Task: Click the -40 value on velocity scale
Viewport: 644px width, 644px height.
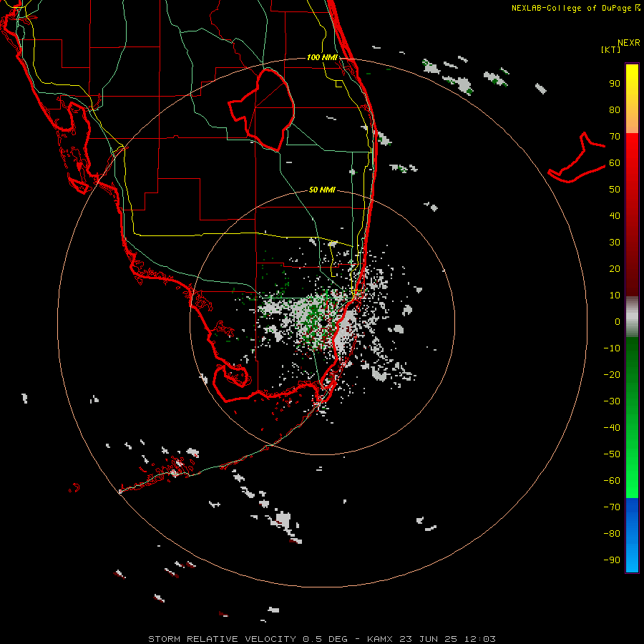Action: coord(612,428)
